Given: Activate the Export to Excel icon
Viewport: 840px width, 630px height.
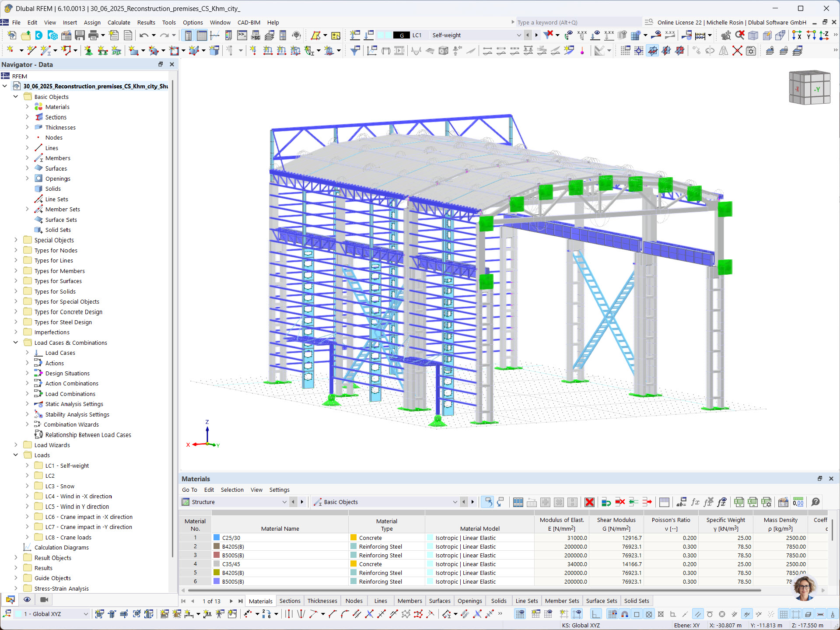Looking at the screenshot, I should point(739,502).
